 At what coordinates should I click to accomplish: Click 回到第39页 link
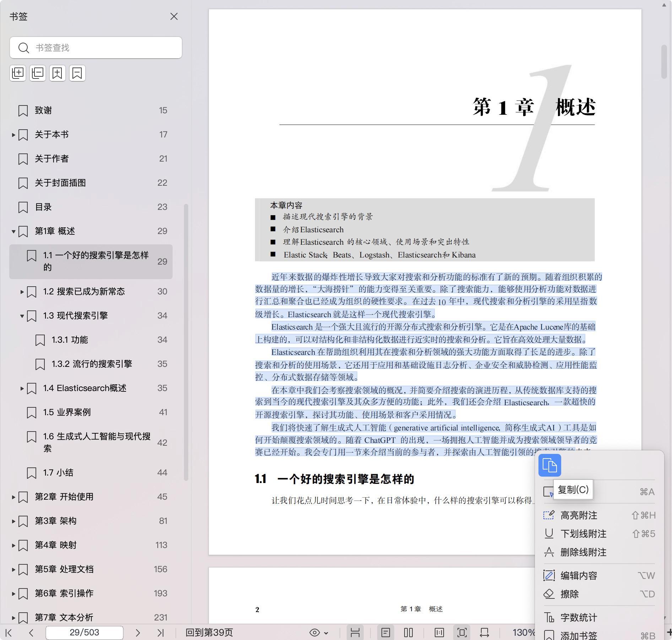(209, 633)
